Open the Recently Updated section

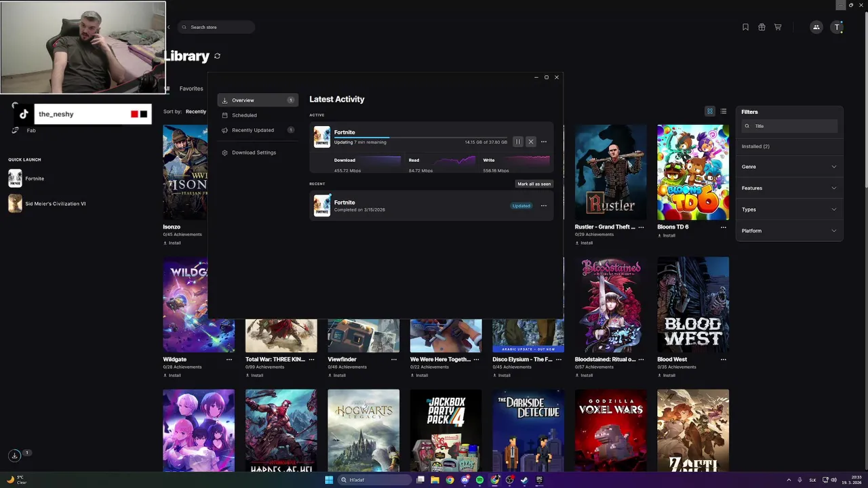(258, 130)
